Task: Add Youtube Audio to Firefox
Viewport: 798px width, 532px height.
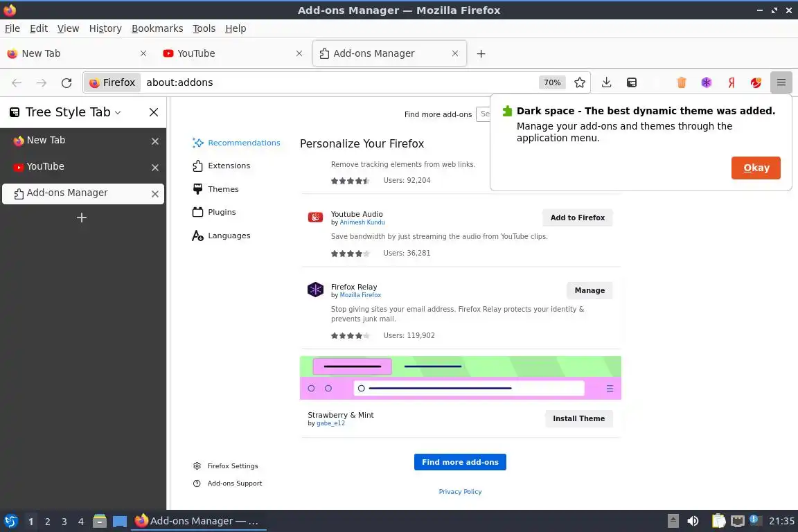Action: (x=578, y=218)
